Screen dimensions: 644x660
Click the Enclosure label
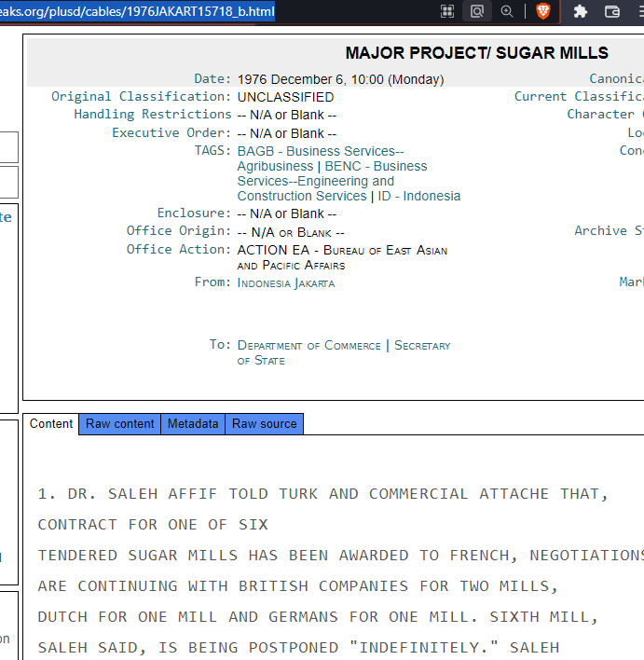[x=194, y=213]
